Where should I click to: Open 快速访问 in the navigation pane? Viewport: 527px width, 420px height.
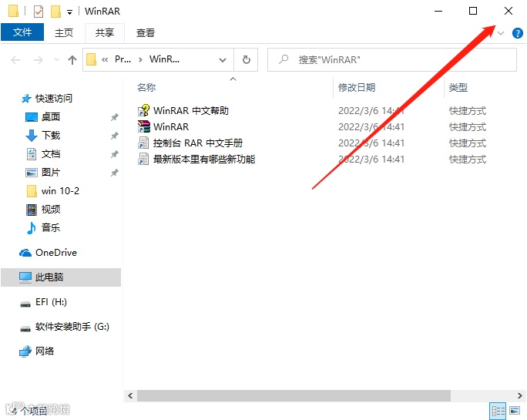pos(53,99)
